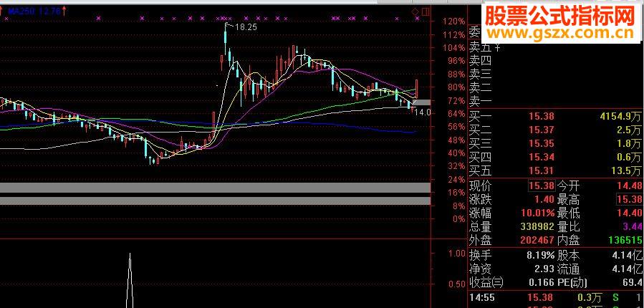The height and width of the screenshot is (308, 644).
Task: Click the PE(动) value 69.4
Action: pyautogui.click(x=633, y=282)
